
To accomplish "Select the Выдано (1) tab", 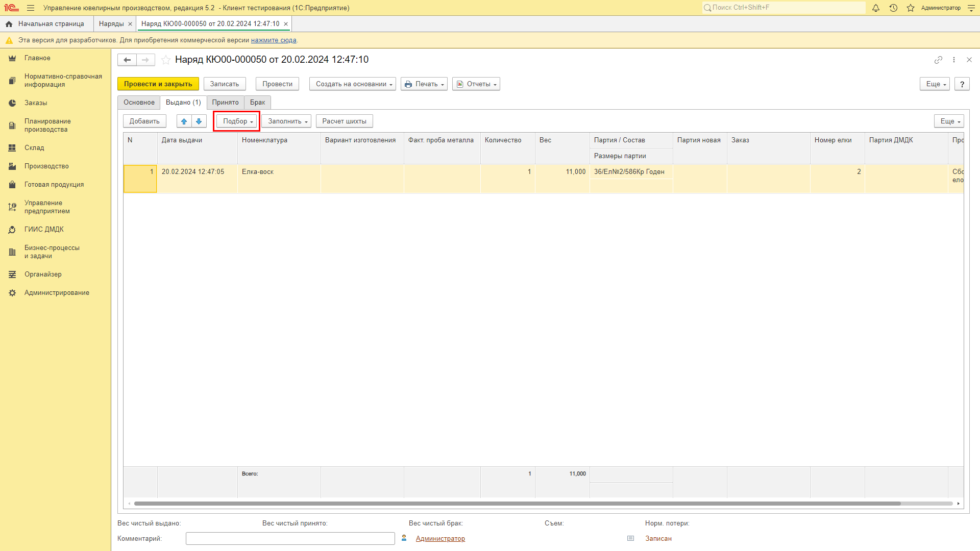I will (x=183, y=103).
